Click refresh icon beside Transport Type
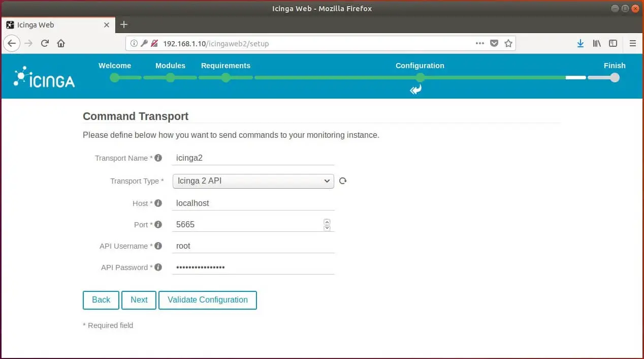 coord(343,181)
